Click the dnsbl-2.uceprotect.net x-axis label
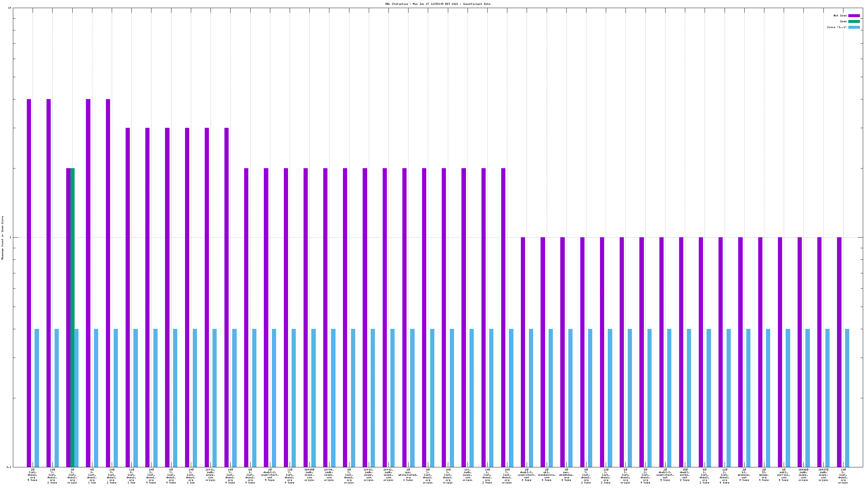This screenshot has width=868, height=488. point(270,475)
